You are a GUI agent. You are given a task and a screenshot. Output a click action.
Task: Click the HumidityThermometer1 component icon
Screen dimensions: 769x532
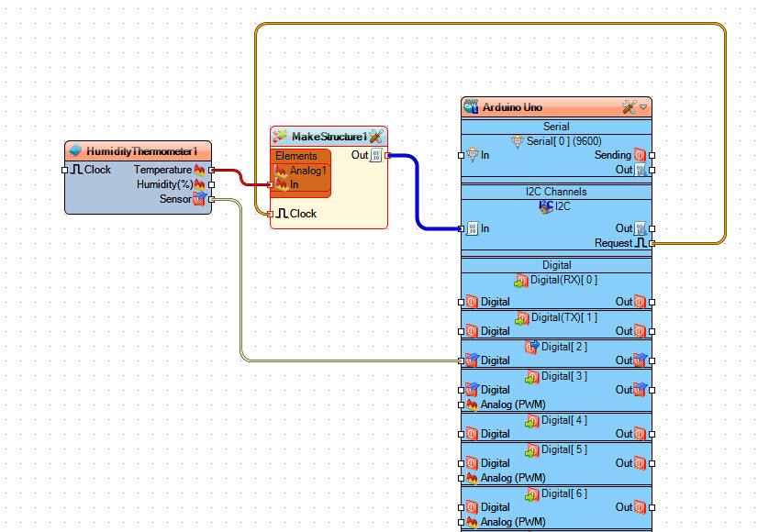[75, 150]
